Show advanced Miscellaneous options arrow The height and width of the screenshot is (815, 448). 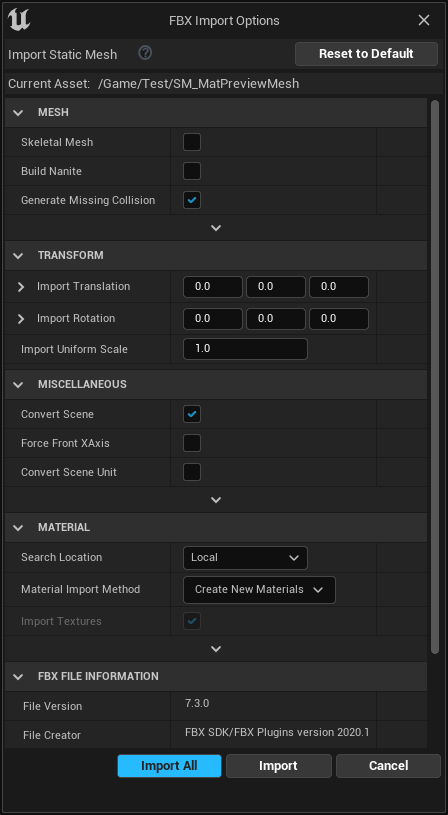coord(216,500)
